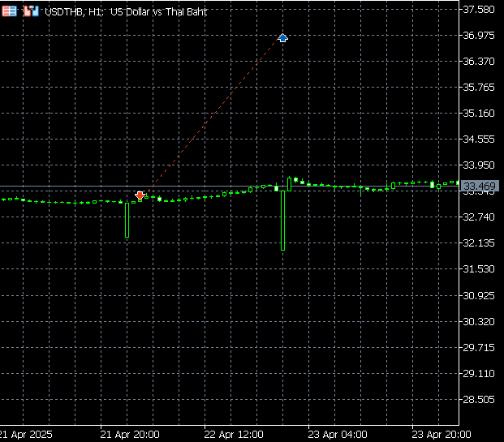Click the 23 Apr 20:00 time label

click(x=442, y=434)
